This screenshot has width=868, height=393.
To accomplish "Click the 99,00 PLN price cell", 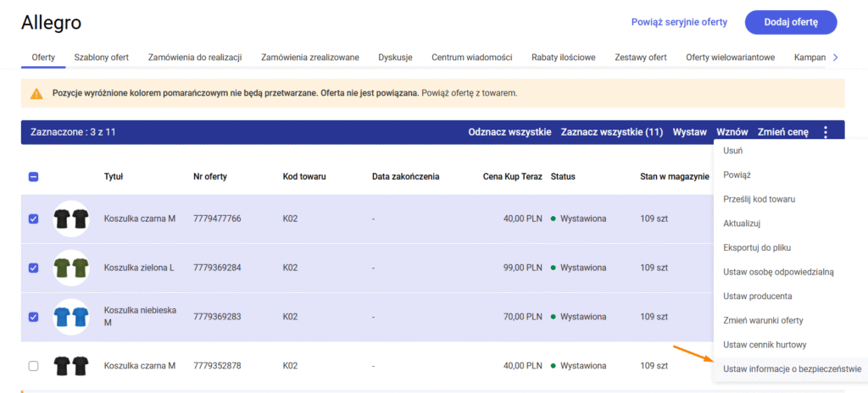I will click(522, 268).
